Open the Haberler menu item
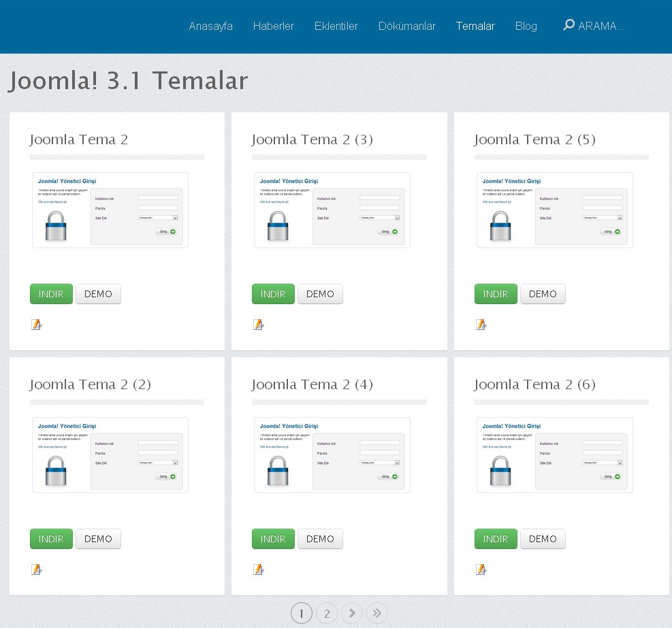672x628 pixels. coord(274,26)
